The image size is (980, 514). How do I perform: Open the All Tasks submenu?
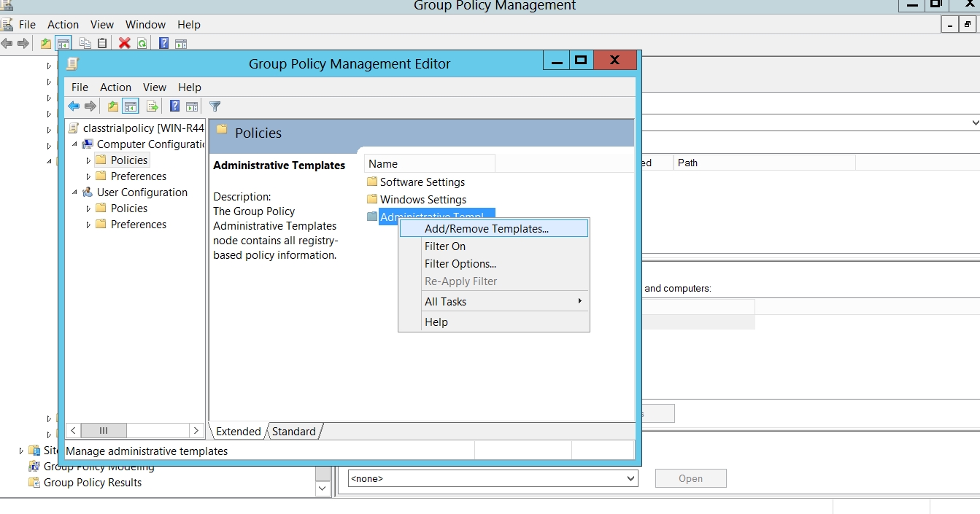pyautogui.click(x=445, y=302)
